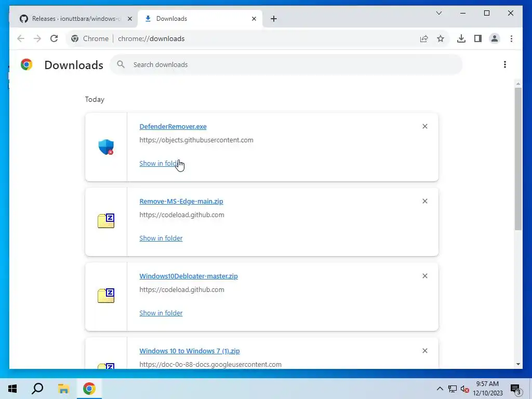
Task: Expand the hidden system tray icons
Action: coord(440,389)
